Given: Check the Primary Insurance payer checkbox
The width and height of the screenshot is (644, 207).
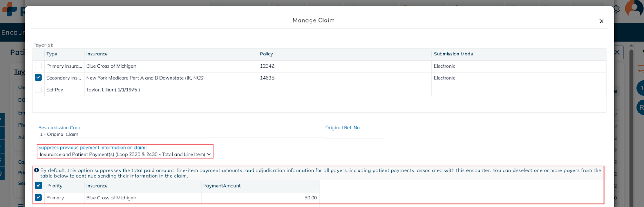Looking at the screenshot, I should 38,66.
